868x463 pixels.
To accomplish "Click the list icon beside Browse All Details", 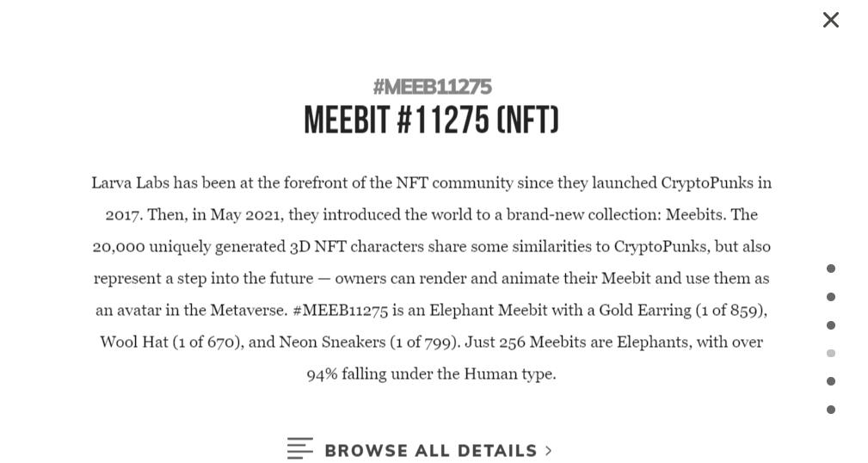I will [299, 448].
